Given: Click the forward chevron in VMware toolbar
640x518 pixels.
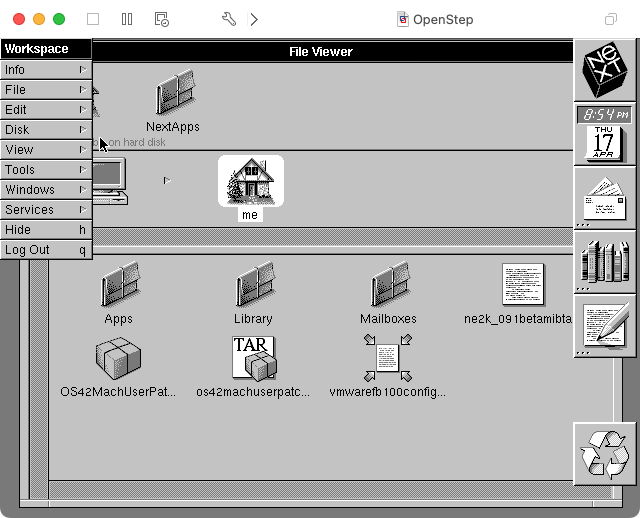Looking at the screenshot, I should point(254,19).
